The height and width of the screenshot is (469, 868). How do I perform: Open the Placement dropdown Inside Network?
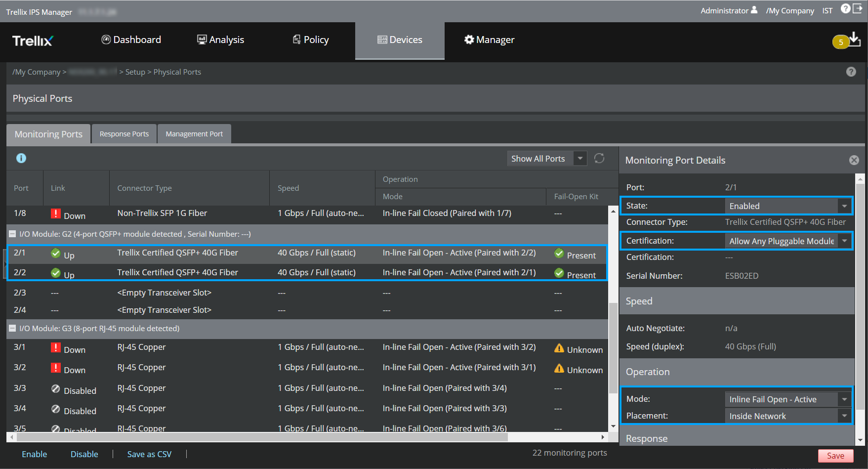coord(788,416)
